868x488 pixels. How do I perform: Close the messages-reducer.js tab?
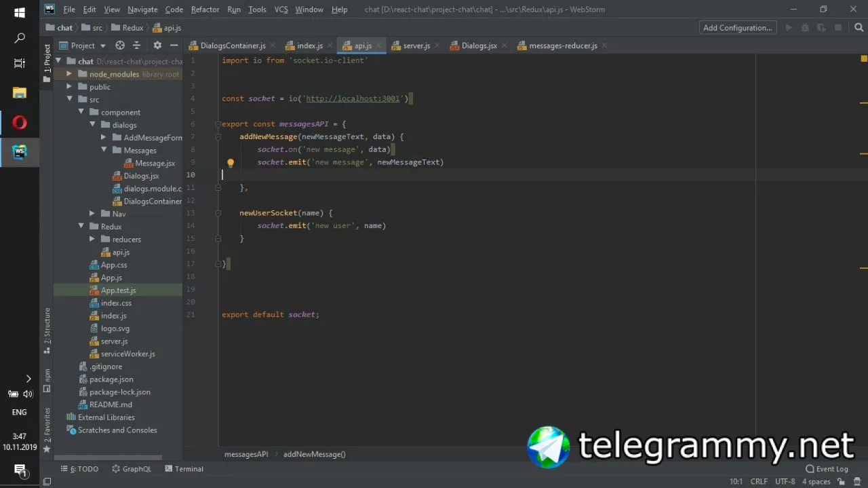click(x=604, y=45)
